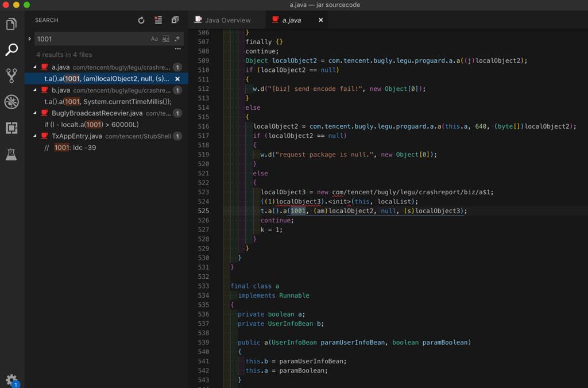The height and width of the screenshot is (388, 588).
Task: Open the Explorer view in activity bar
Action: 11,24
